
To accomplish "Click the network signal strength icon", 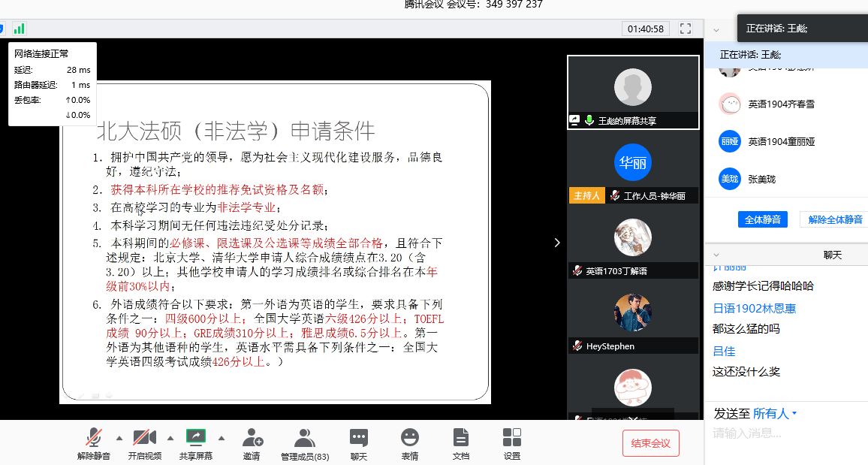I will (x=19, y=29).
